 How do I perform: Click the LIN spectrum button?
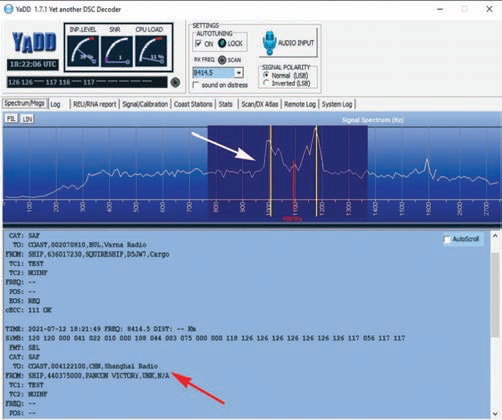[x=27, y=119]
